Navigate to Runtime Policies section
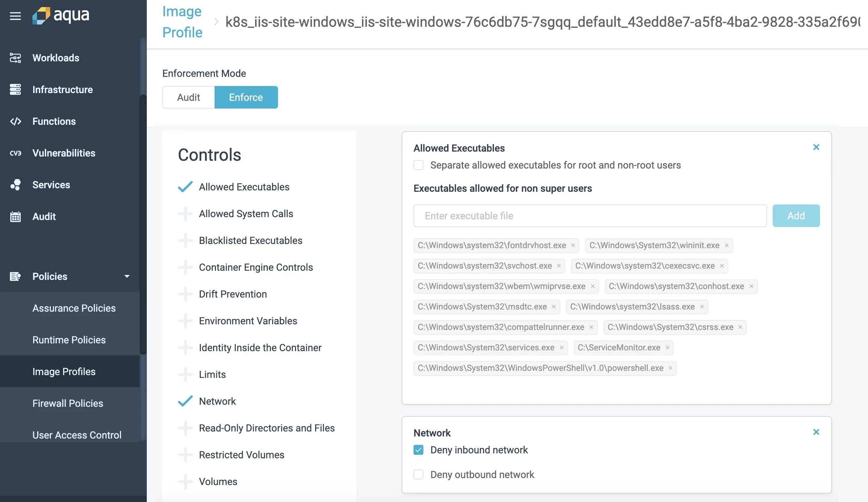868x502 pixels. point(69,339)
